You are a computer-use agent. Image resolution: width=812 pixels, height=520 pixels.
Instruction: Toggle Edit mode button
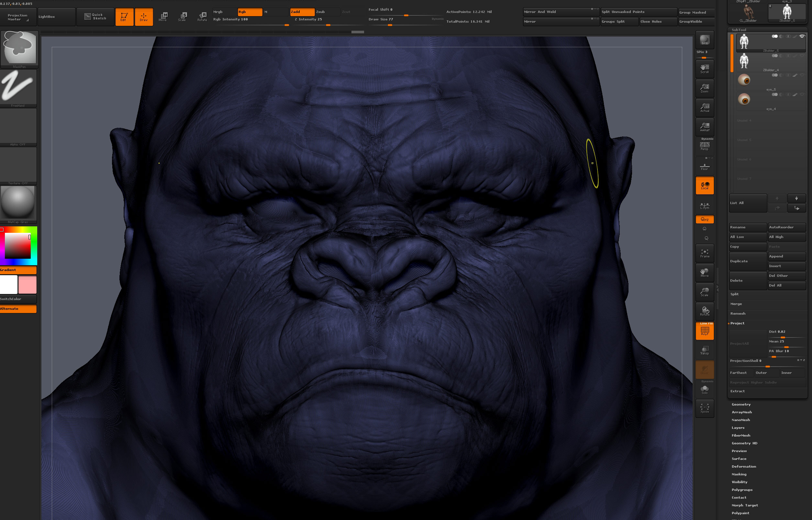click(x=124, y=16)
